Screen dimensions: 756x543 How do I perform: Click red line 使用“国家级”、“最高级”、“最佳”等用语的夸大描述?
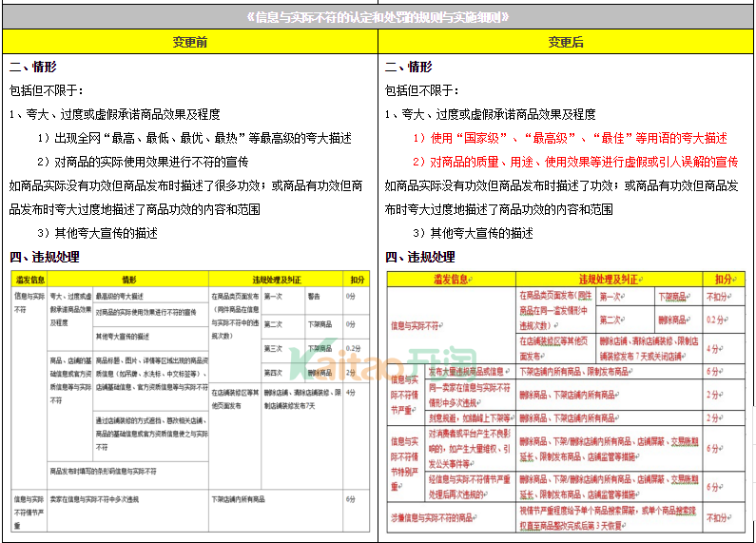pos(570,139)
